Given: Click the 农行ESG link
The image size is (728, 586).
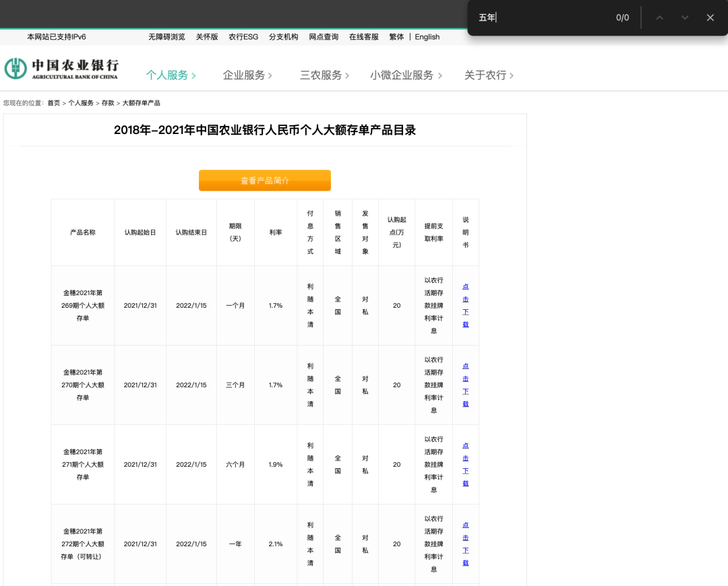Looking at the screenshot, I should [x=243, y=37].
